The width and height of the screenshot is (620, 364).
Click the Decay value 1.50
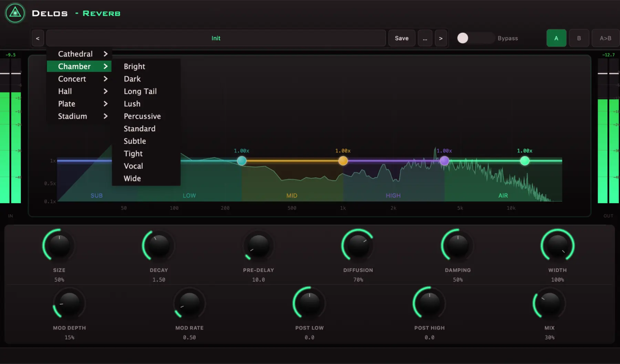click(x=159, y=280)
